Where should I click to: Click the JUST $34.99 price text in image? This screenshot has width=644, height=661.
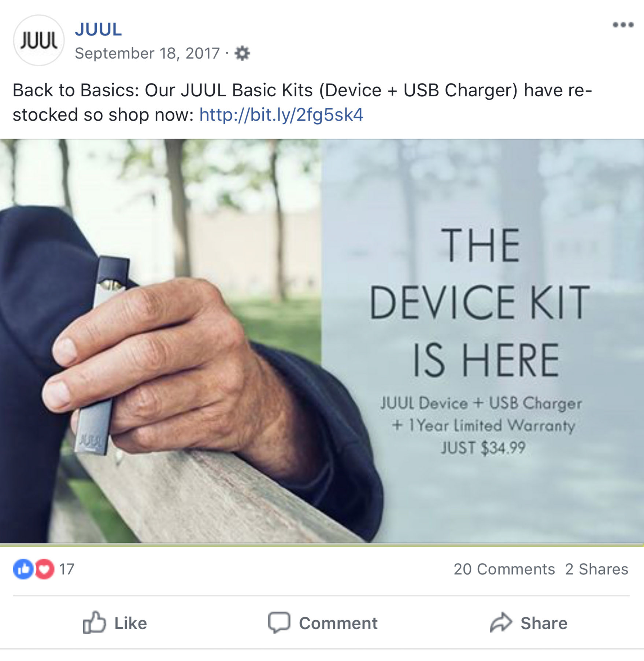[x=483, y=448]
